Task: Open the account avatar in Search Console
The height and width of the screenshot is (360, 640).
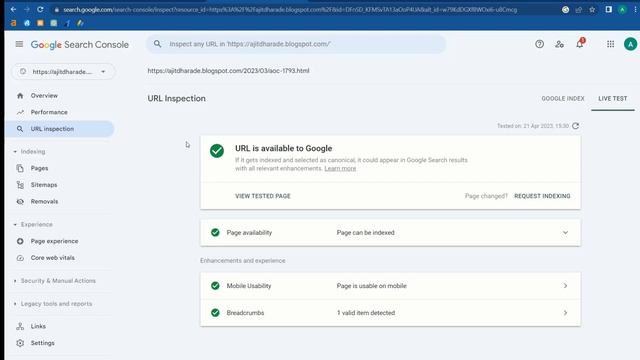Action: (x=630, y=44)
